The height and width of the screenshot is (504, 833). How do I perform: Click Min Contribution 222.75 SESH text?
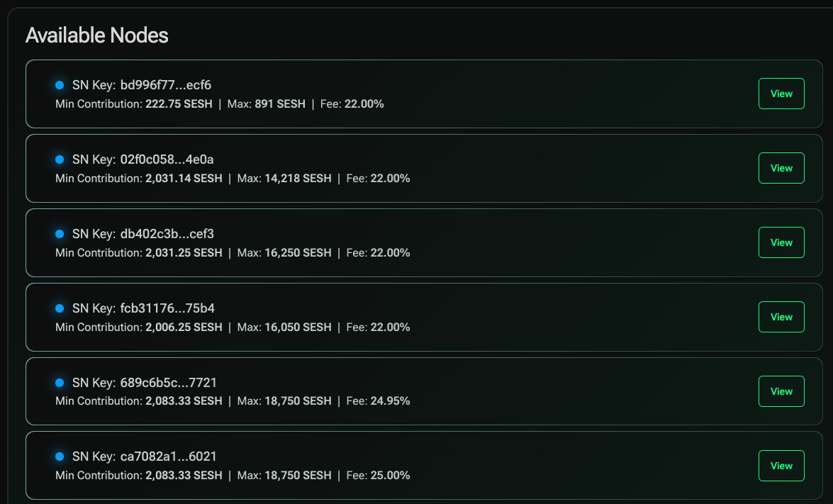(134, 104)
